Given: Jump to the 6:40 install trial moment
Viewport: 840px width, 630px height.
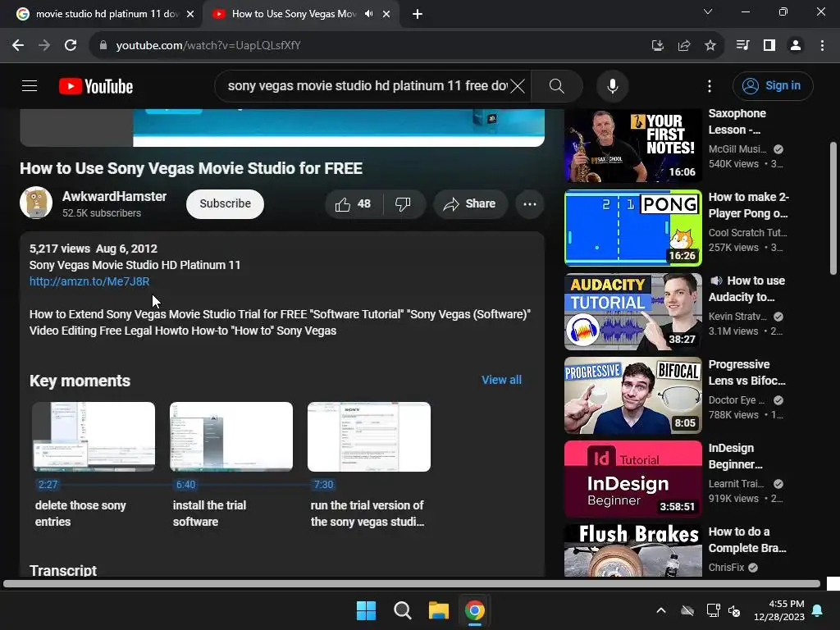Looking at the screenshot, I should click(x=231, y=436).
